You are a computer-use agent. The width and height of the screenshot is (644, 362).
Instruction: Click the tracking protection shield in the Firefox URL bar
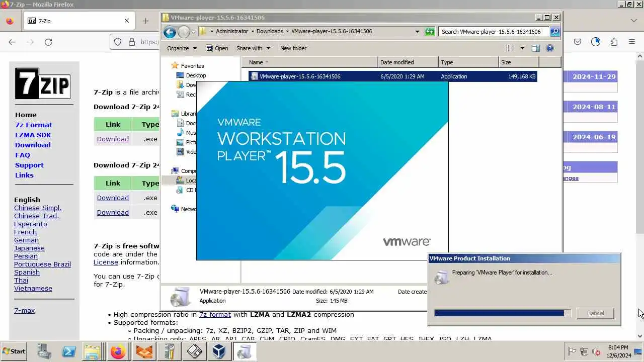click(118, 42)
